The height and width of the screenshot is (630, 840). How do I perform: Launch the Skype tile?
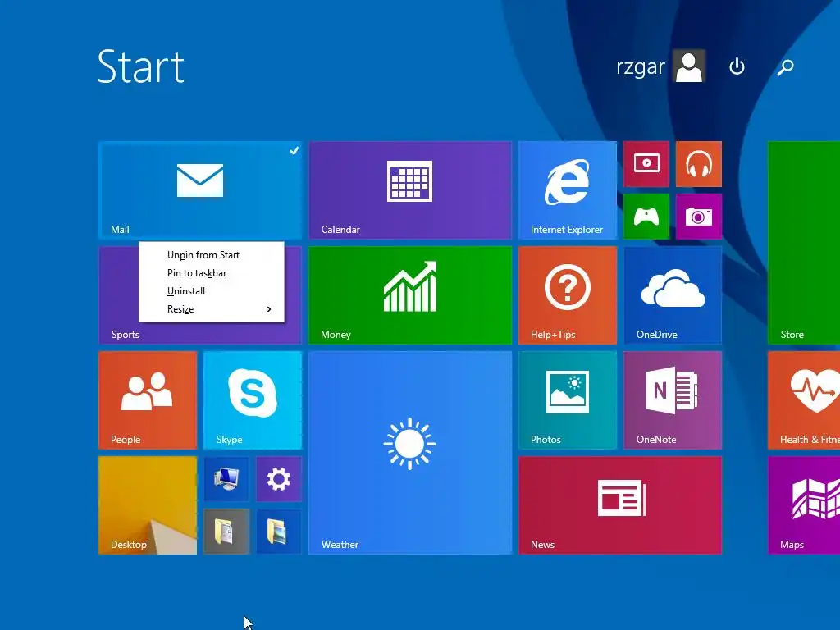tap(253, 400)
